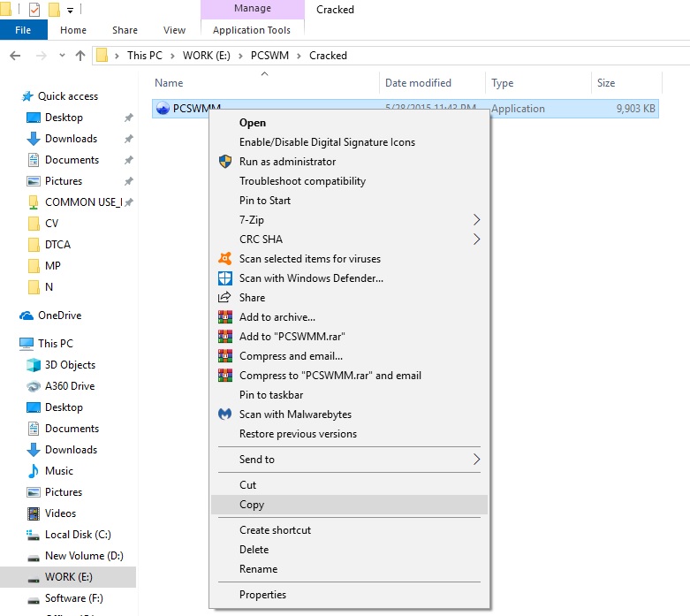Image resolution: width=690 pixels, height=616 pixels.
Task: Open the recent locations dropdown arrow
Action: click(62, 56)
